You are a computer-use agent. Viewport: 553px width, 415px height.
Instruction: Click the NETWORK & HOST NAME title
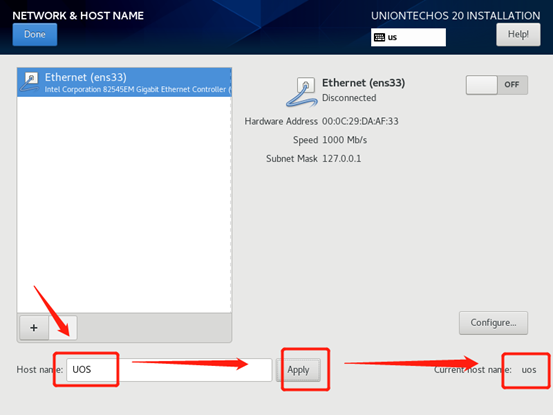point(78,16)
